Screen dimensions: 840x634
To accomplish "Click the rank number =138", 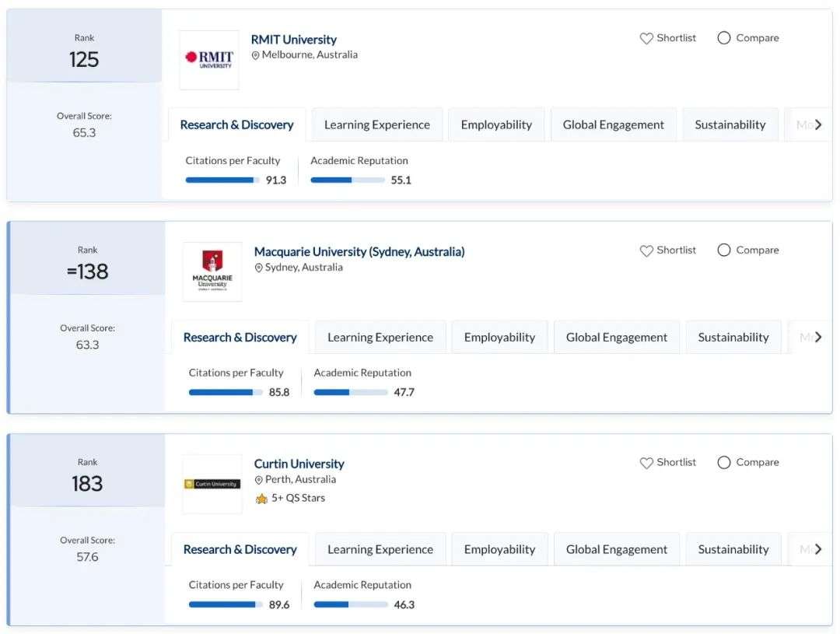I will 87,271.
